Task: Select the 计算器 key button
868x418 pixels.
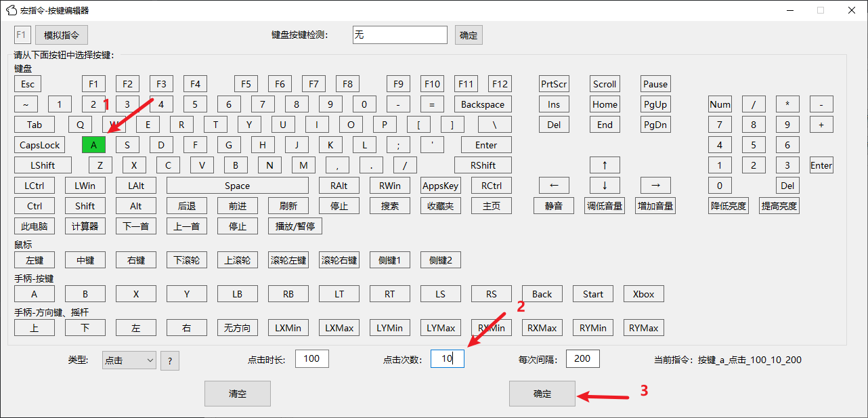Action: click(x=85, y=226)
